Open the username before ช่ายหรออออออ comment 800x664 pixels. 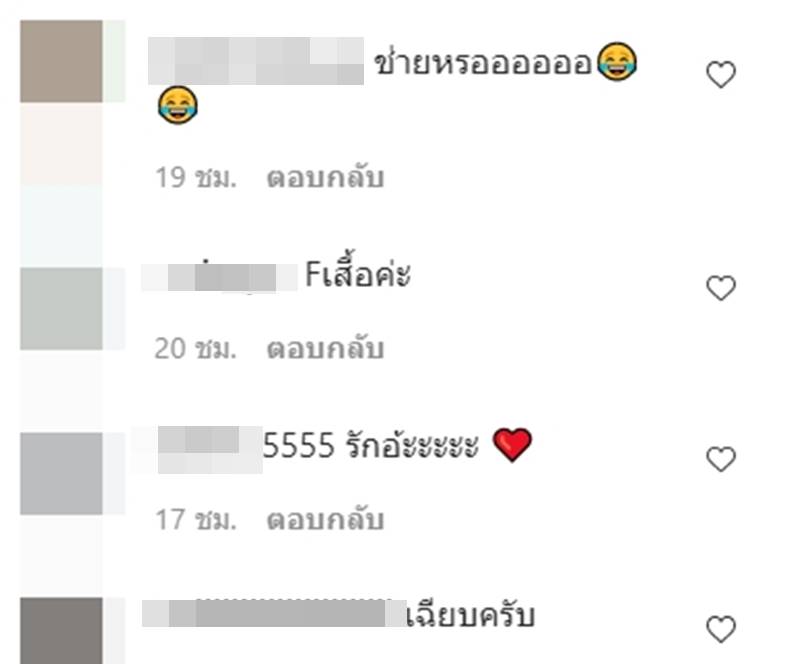pos(256,61)
